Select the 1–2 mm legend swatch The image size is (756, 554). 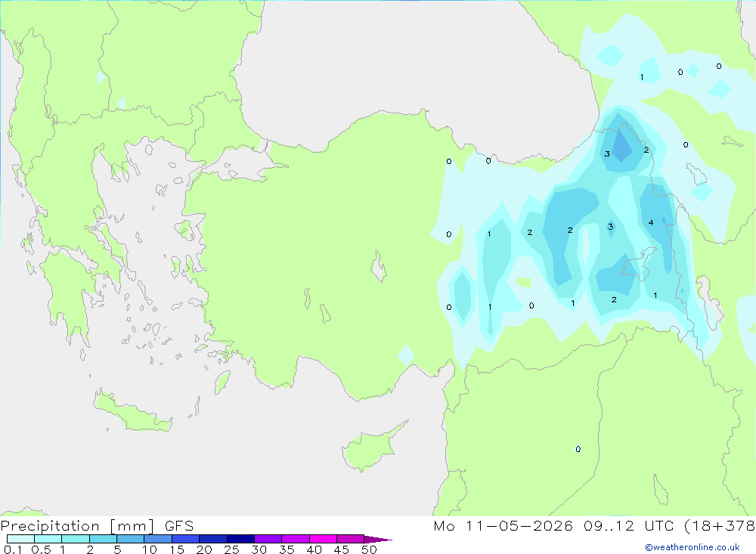pyautogui.click(x=76, y=539)
